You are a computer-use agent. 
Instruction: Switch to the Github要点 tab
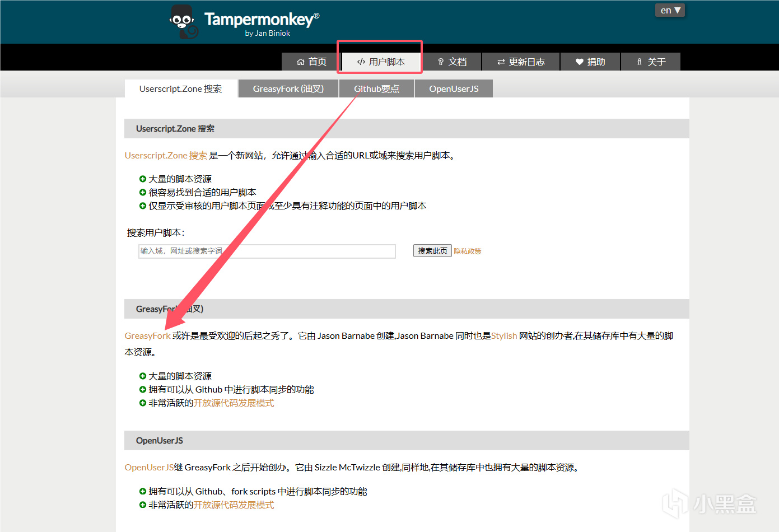(x=376, y=88)
